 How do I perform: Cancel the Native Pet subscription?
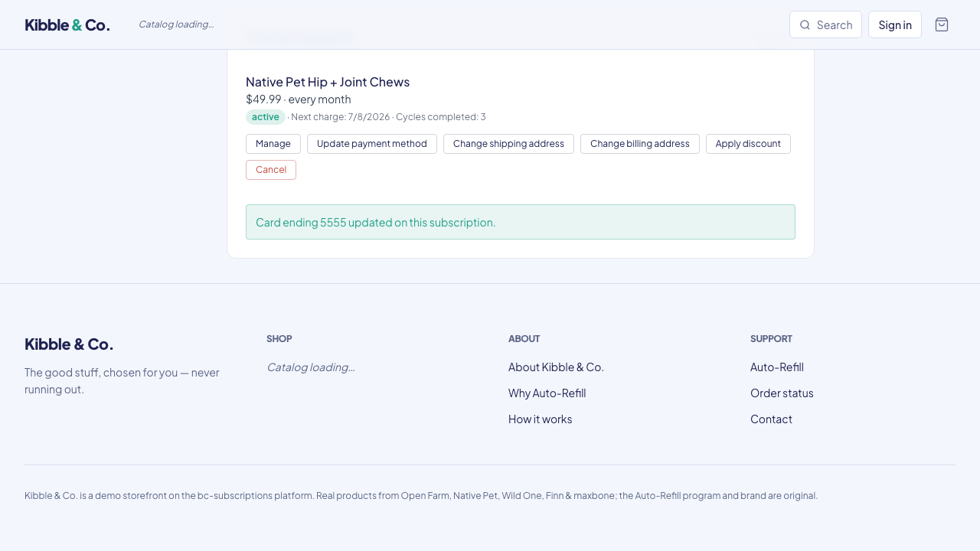click(271, 170)
